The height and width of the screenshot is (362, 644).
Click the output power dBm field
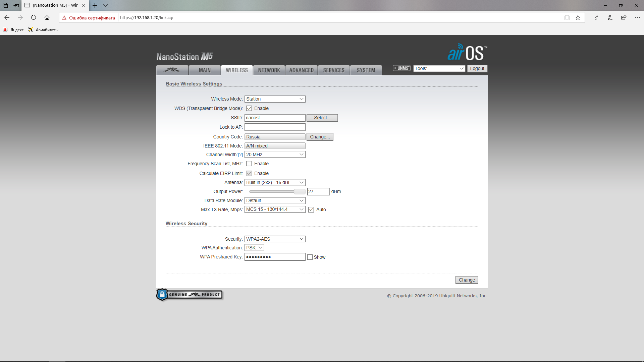318,191
